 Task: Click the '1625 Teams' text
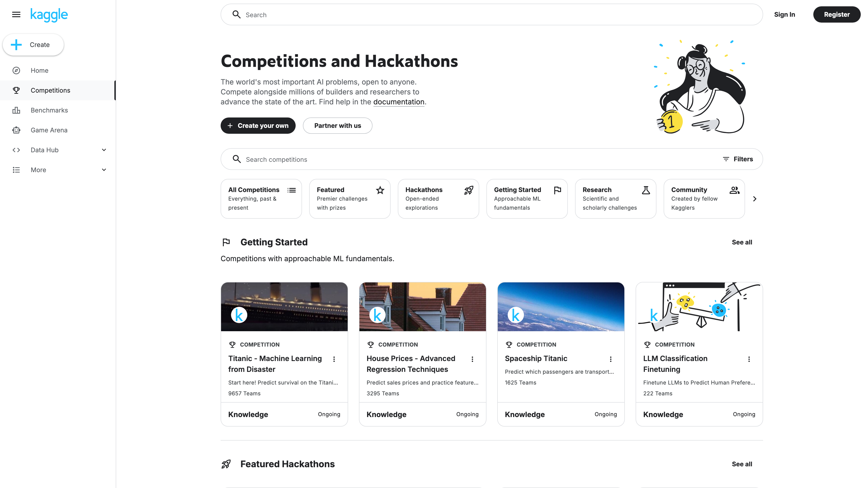520,382
